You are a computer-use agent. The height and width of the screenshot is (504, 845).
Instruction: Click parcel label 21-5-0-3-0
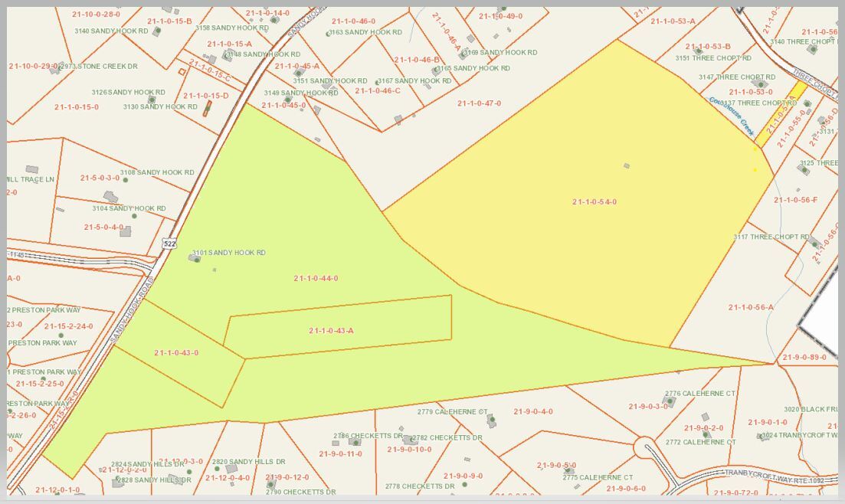[x=100, y=178]
